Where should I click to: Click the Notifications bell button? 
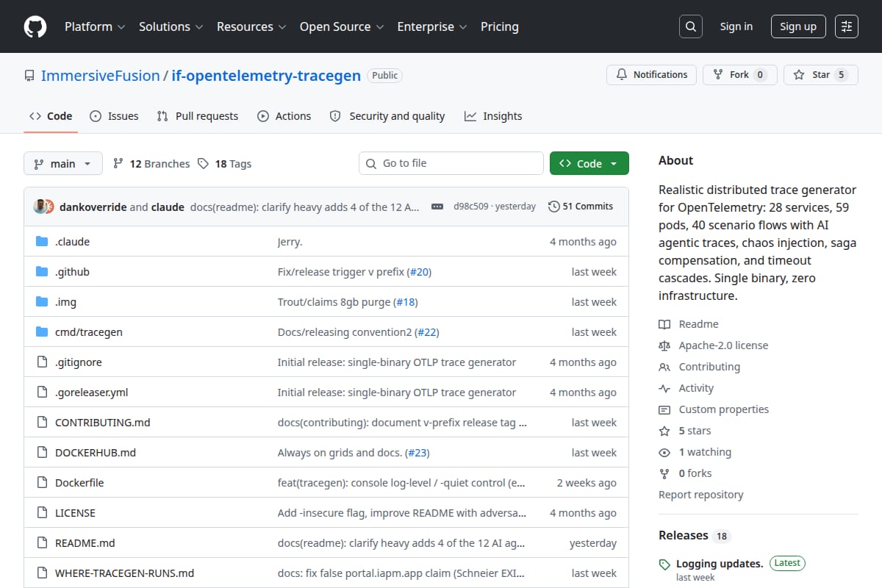click(651, 75)
